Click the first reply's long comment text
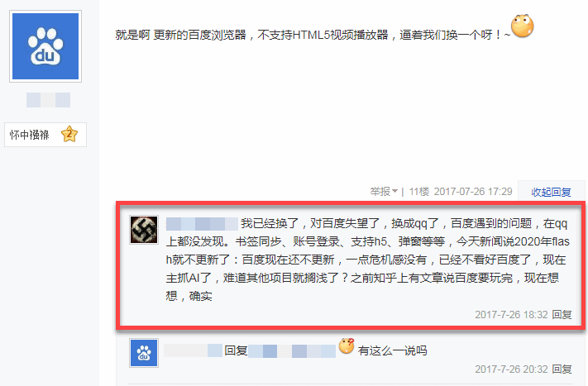This screenshot has height=386, width=588. (367, 260)
